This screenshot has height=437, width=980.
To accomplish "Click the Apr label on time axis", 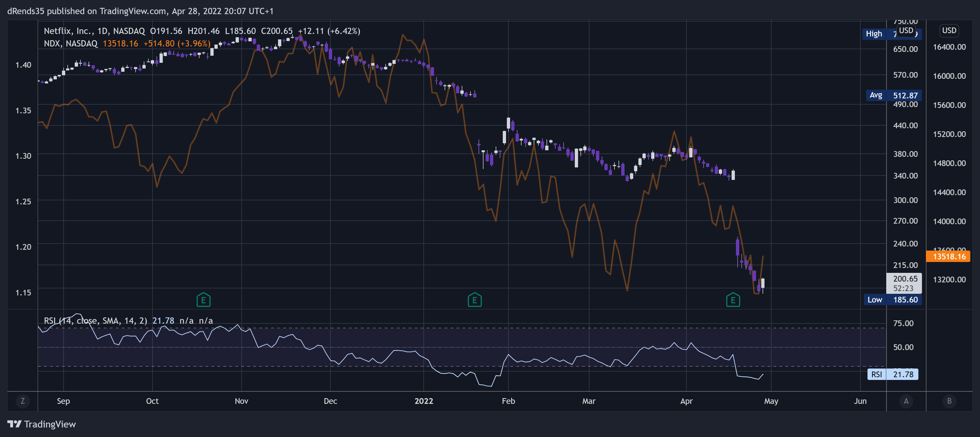I will coord(686,401).
